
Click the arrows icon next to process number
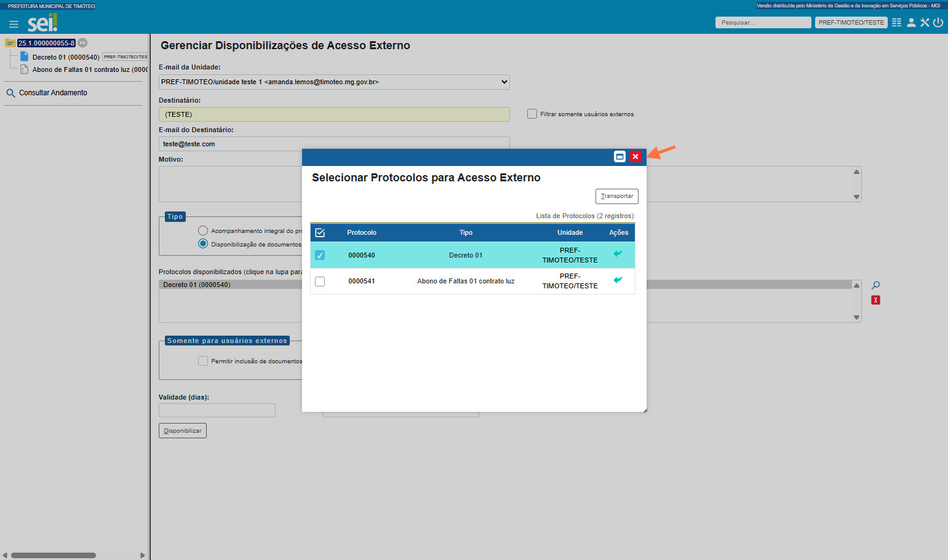[82, 43]
